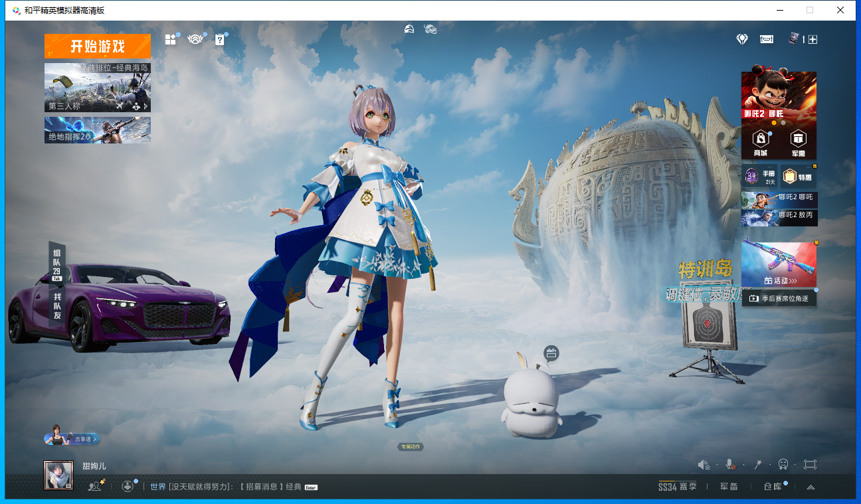Click the four-squares menu icon at top left
The image size is (861, 504).
(x=171, y=39)
